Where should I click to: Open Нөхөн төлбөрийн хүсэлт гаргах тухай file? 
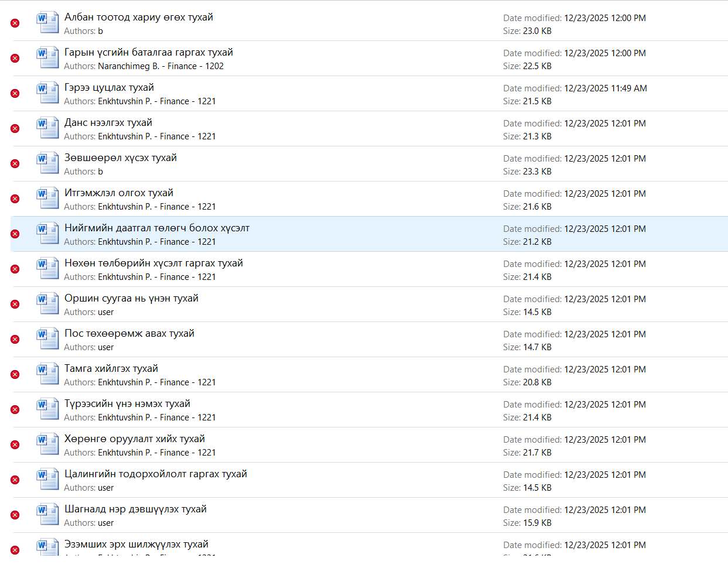click(153, 264)
